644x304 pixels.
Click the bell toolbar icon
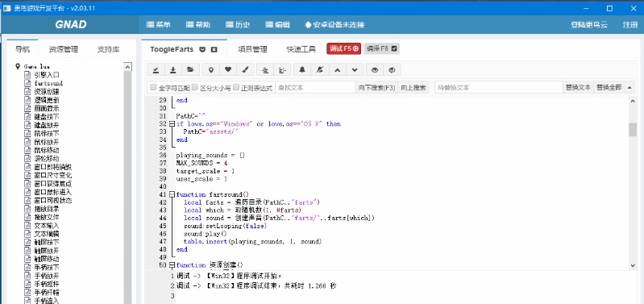tap(302, 70)
